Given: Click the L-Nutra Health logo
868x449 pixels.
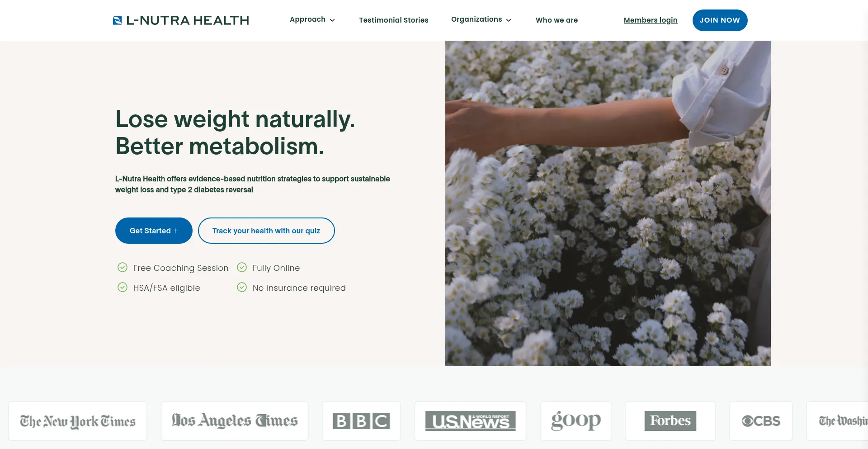Looking at the screenshot, I should click(181, 20).
